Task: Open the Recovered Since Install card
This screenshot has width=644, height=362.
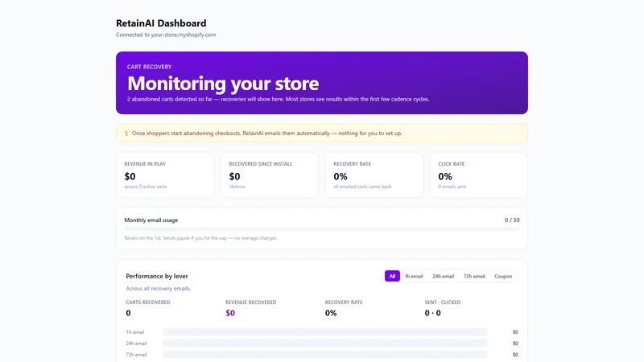Action: [x=270, y=175]
